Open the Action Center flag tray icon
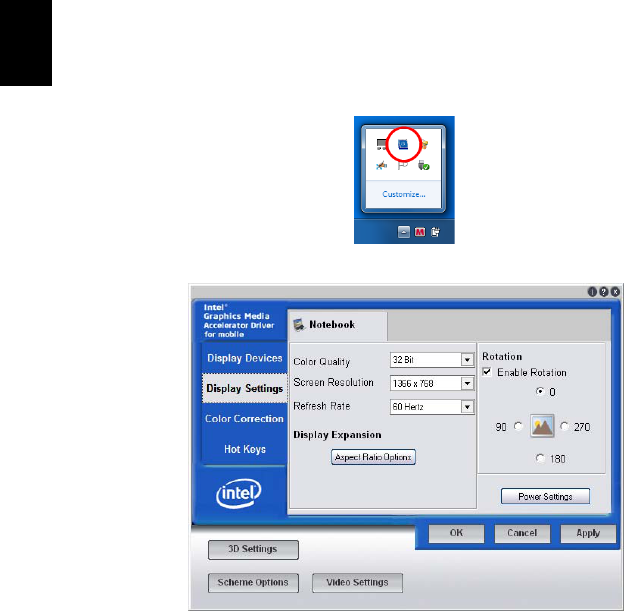This screenshot has height=611, width=624. [403, 165]
